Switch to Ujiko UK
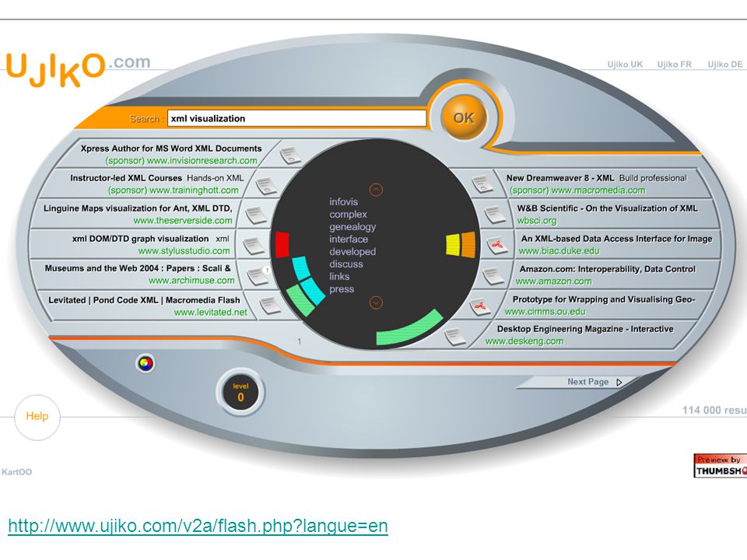747x560 pixels. (x=625, y=65)
